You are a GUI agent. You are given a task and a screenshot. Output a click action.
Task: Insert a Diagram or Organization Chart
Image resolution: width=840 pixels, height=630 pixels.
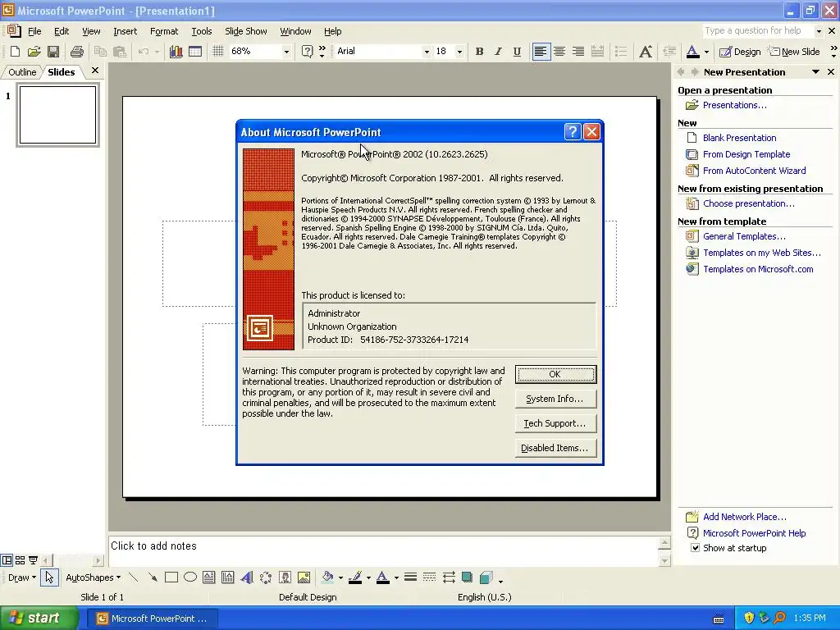(x=266, y=577)
